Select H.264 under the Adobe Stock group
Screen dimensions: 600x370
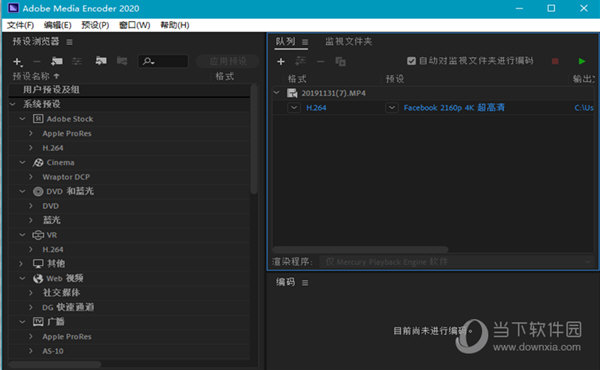(x=53, y=148)
